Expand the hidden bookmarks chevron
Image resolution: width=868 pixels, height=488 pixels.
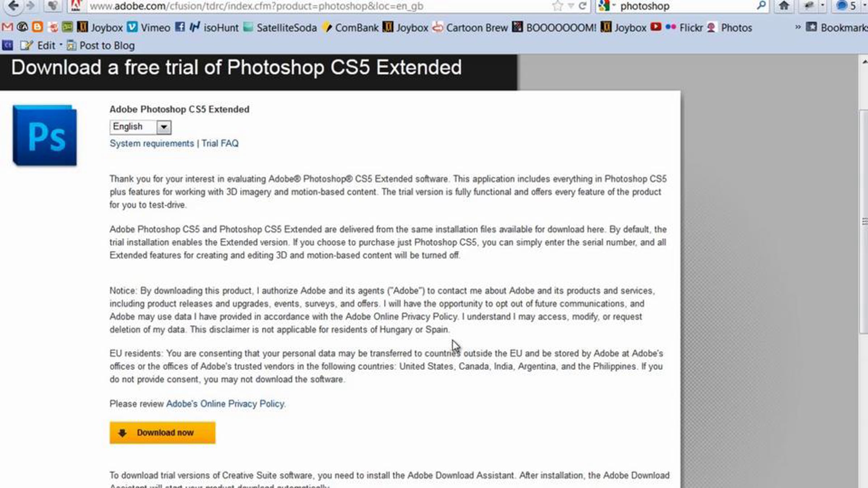[798, 27]
